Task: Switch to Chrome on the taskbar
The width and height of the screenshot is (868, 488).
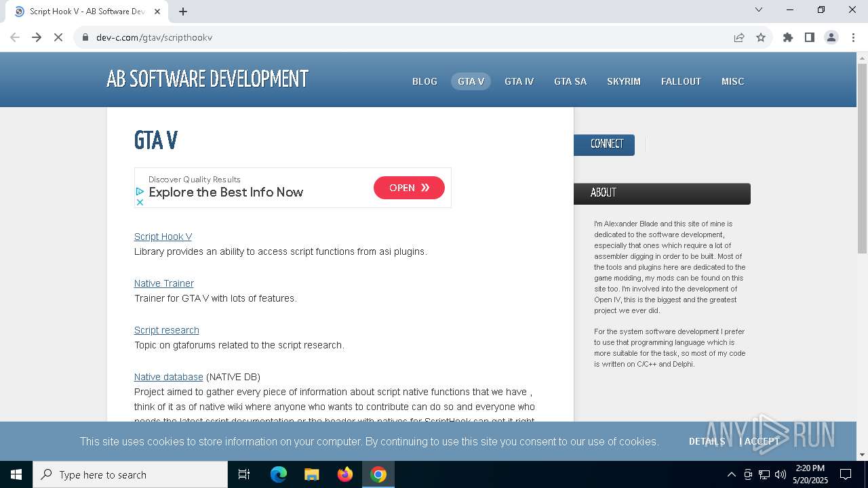Action: (378, 474)
